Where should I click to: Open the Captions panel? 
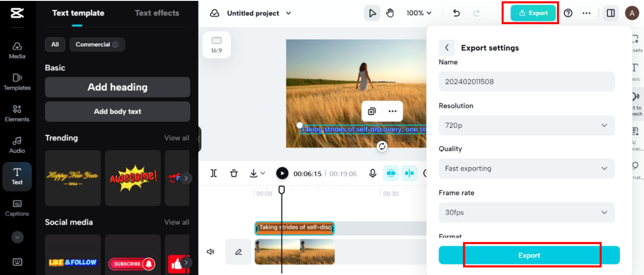point(17,208)
